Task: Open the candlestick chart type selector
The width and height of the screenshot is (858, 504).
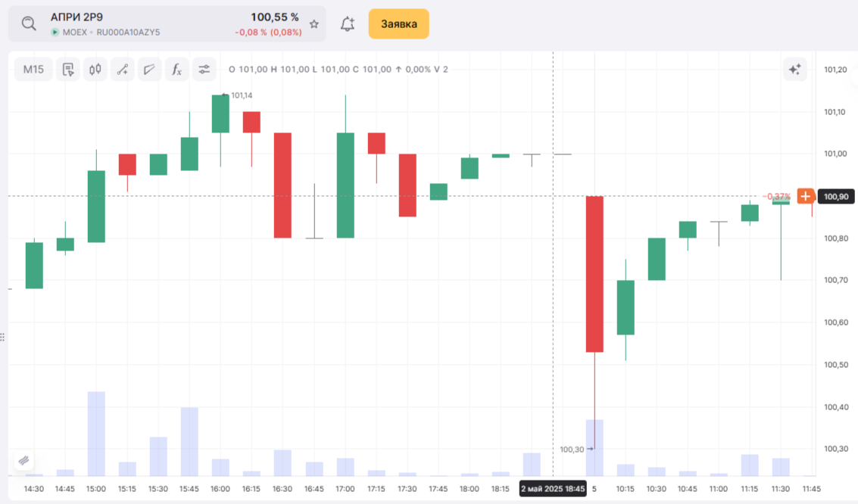Action: [95, 70]
